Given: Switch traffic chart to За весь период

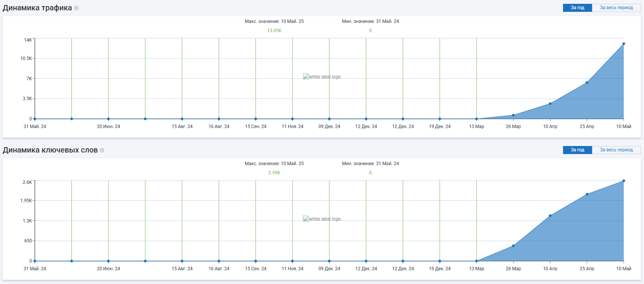Looking at the screenshot, I should point(616,8).
